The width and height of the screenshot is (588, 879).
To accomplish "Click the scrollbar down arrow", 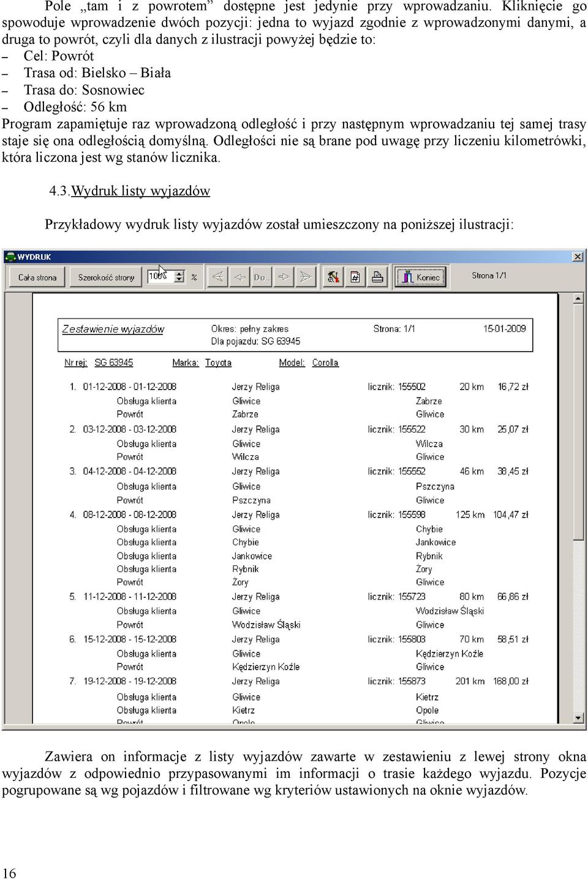I will click(x=578, y=718).
